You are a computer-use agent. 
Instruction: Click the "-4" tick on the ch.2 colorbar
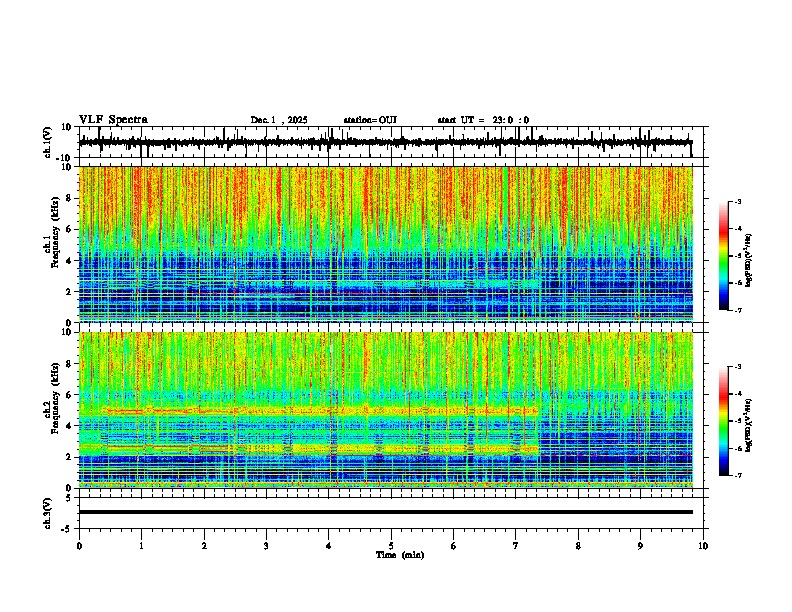[x=737, y=394]
